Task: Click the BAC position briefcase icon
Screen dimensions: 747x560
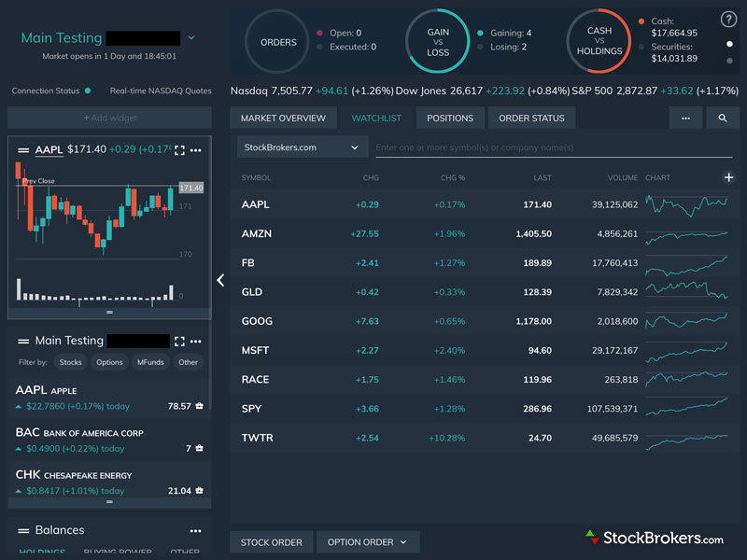Action: pyautogui.click(x=200, y=448)
